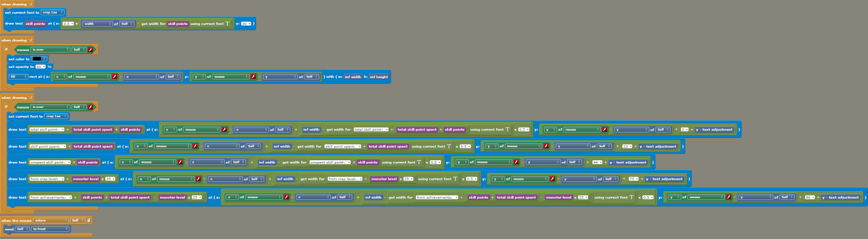Click the 'set opacity to' block label
Screen dimensions: 868x239
tap(21, 67)
